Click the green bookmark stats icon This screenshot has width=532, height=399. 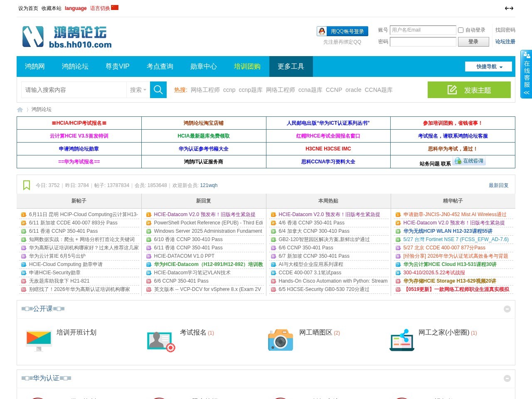(x=27, y=185)
